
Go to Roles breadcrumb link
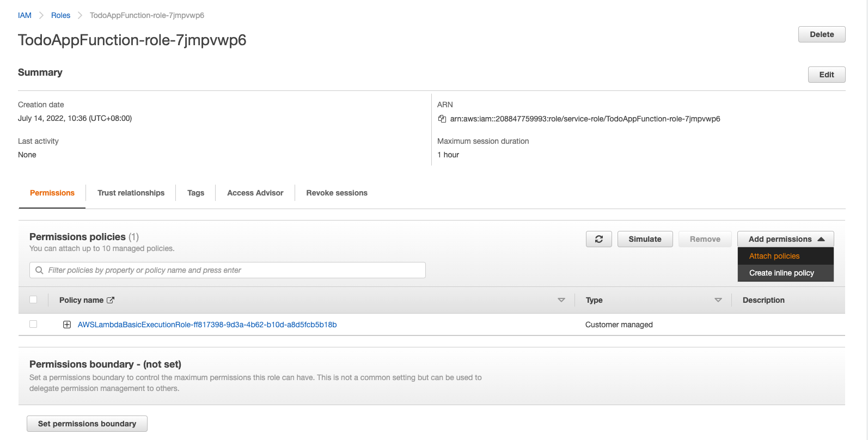pos(60,15)
